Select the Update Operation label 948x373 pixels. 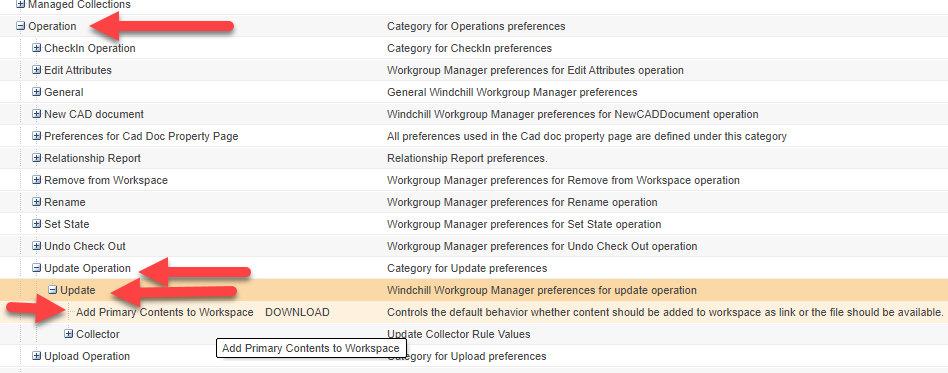point(87,268)
